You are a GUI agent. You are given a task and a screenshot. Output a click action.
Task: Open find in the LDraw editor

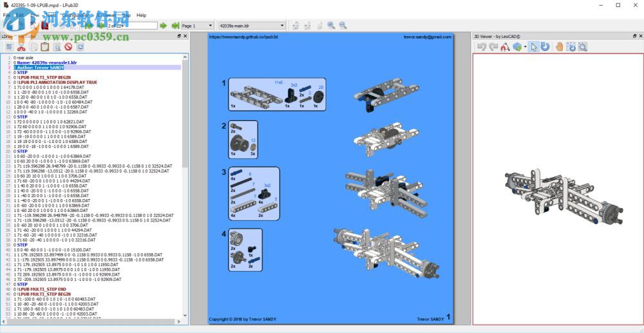(x=57, y=47)
